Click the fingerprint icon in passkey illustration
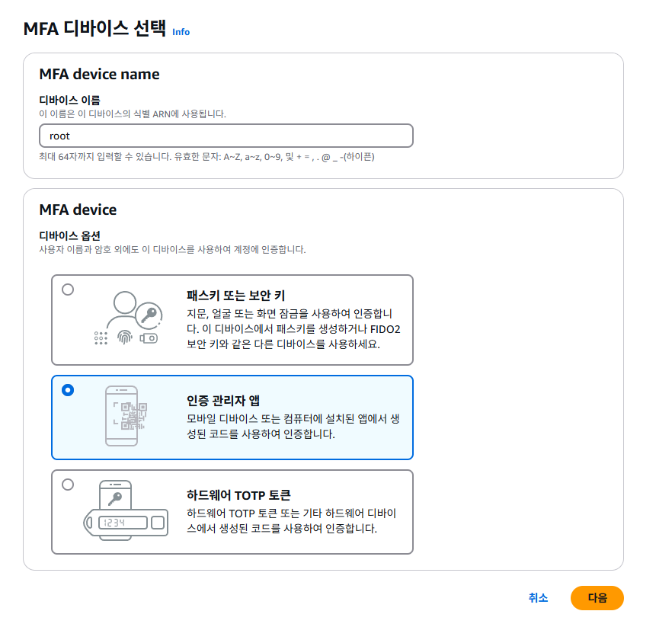This screenshot has width=672, height=643. coord(125,337)
